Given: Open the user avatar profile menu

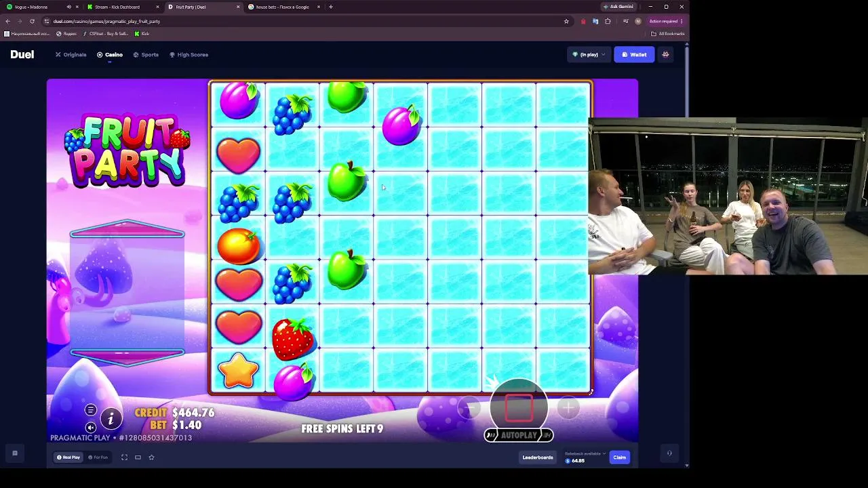Looking at the screenshot, I should coord(665,55).
